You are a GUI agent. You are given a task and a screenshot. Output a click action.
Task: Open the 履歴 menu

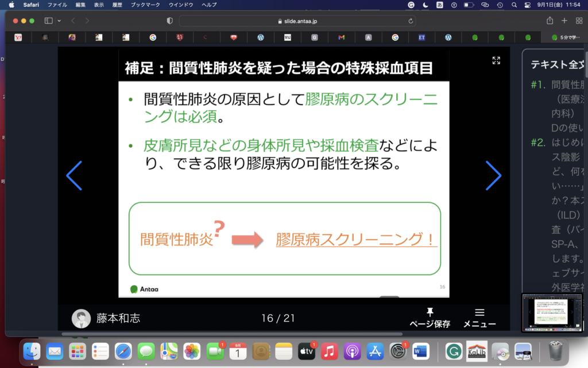(x=117, y=5)
